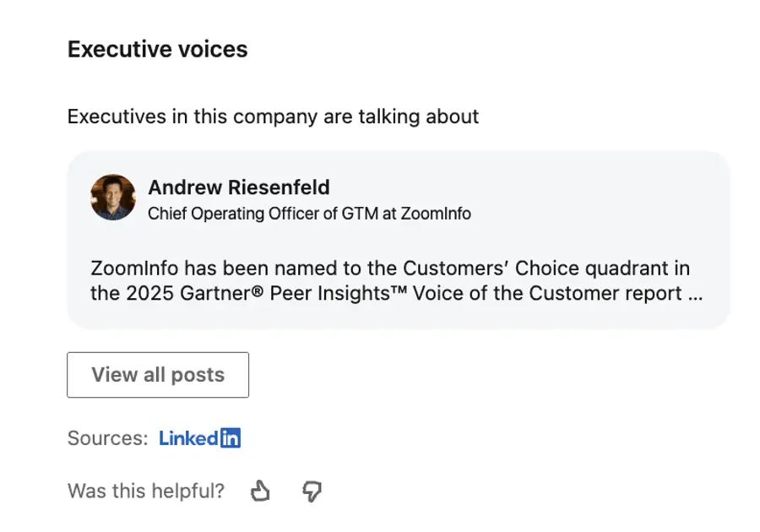The width and height of the screenshot is (760, 532).
Task: Toggle positive feedback with thumbs up
Action: [x=260, y=490]
